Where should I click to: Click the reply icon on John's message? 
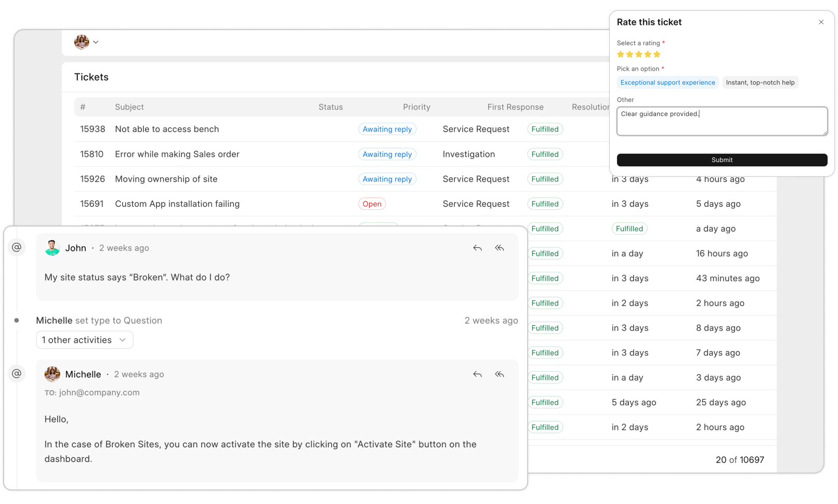coord(477,248)
